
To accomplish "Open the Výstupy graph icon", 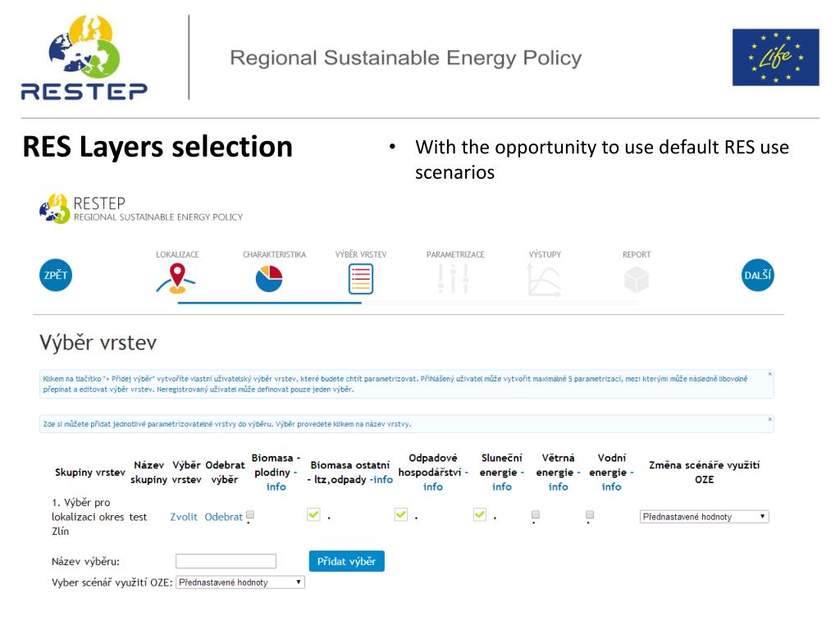I will [544, 280].
